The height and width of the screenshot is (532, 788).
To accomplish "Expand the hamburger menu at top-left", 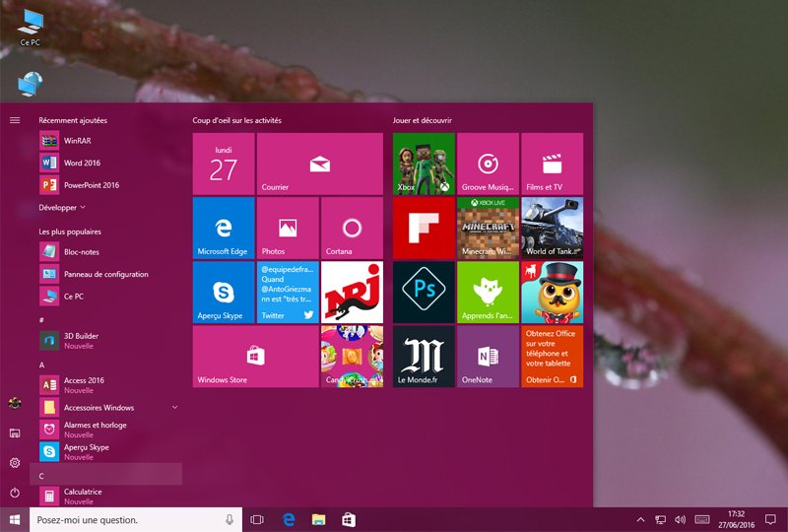I will (15, 120).
